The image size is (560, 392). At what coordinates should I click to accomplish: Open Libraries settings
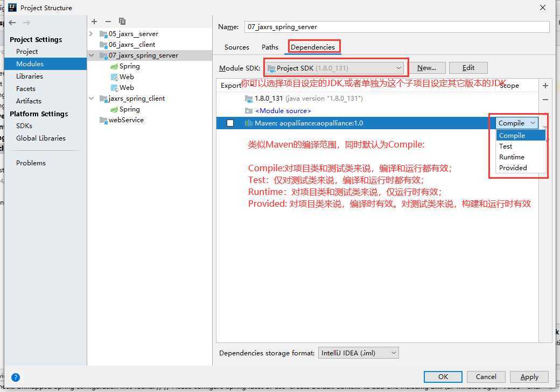coord(29,76)
